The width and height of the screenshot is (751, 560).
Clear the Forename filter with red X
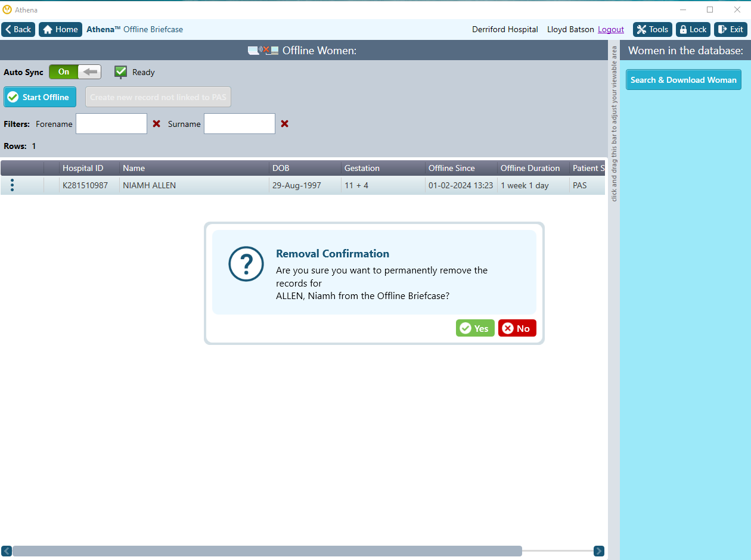point(157,124)
